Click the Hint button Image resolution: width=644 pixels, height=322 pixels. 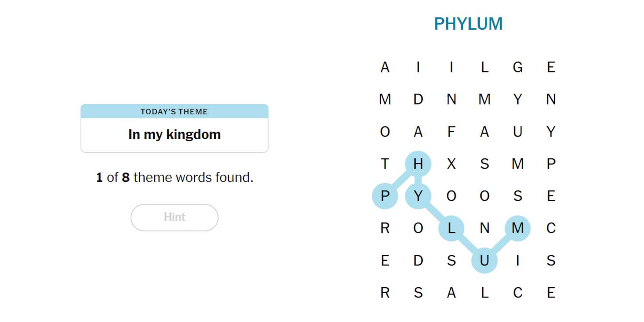(174, 217)
